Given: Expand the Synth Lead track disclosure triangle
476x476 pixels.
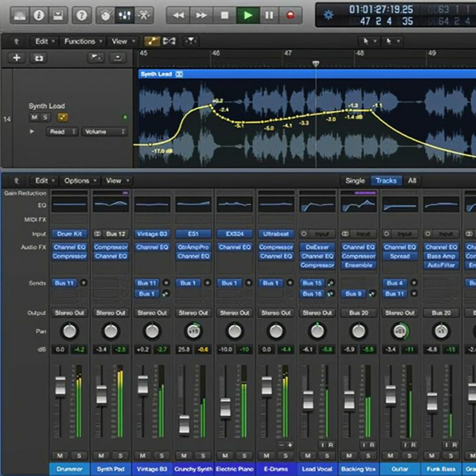Looking at the screenshot, I should [32, 131].
